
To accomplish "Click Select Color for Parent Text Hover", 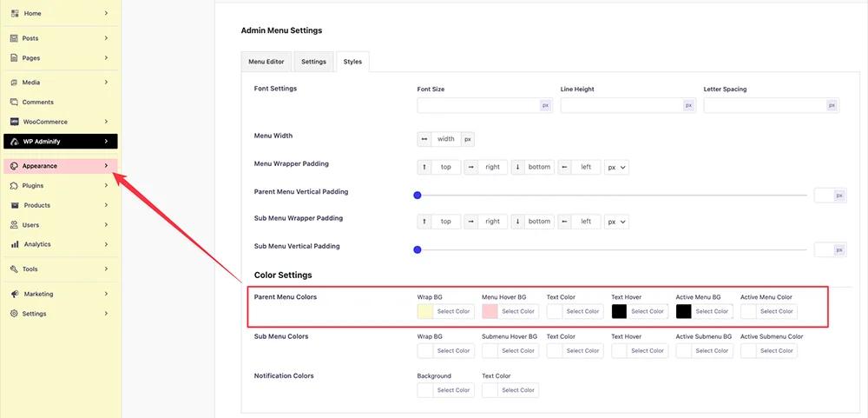I will pyautogui.click(x=648, y=312).
